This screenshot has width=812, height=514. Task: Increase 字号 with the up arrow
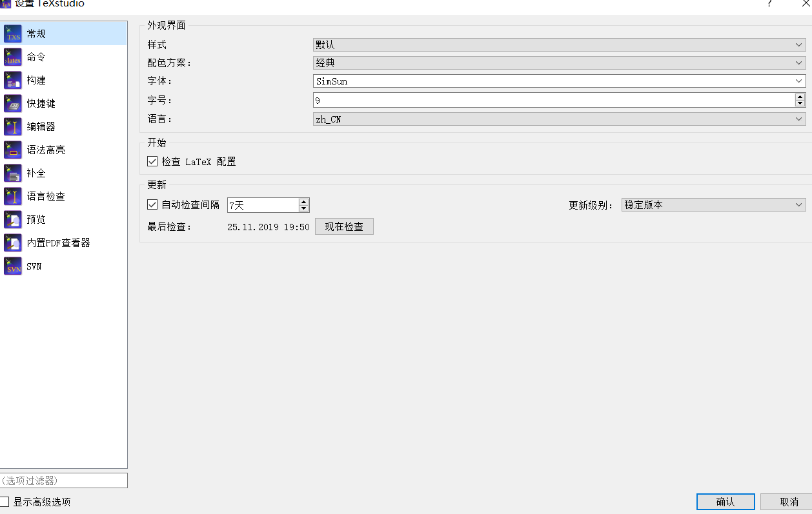click(800, 97)
